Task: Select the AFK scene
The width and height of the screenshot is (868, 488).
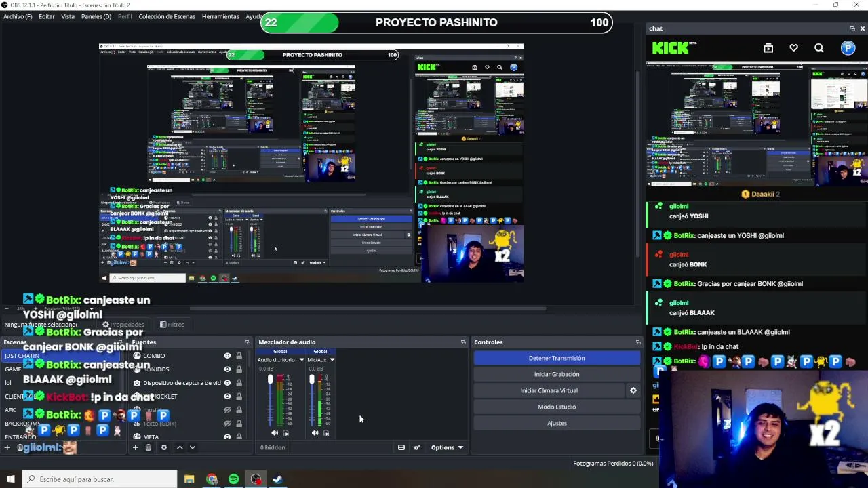Action: tap(10, 410)
